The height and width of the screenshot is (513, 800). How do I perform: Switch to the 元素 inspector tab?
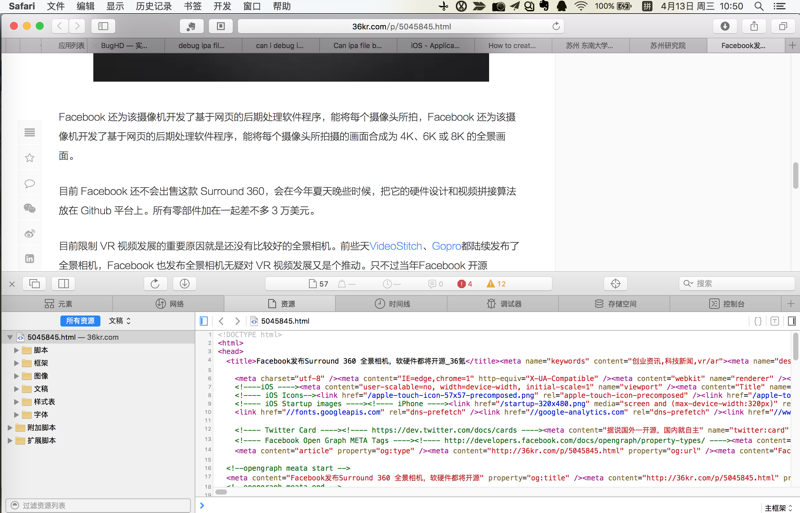click(x=58, y=304)
